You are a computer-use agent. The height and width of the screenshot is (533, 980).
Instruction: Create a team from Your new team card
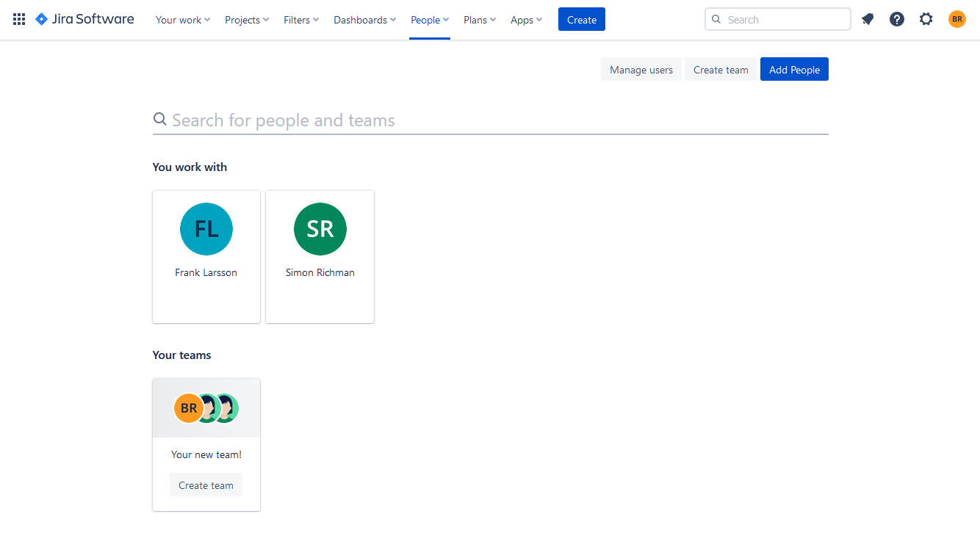pyautogui.click(x=206, y=485)
